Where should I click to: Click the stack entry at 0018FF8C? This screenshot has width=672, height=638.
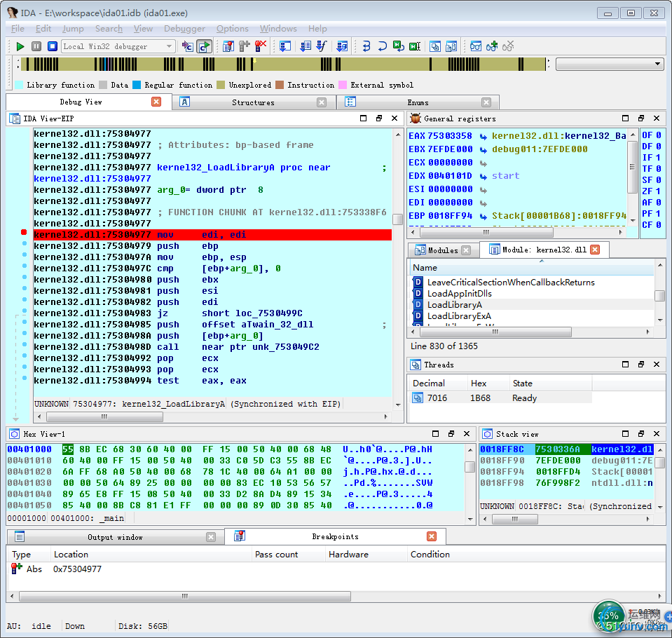(566, 449)
